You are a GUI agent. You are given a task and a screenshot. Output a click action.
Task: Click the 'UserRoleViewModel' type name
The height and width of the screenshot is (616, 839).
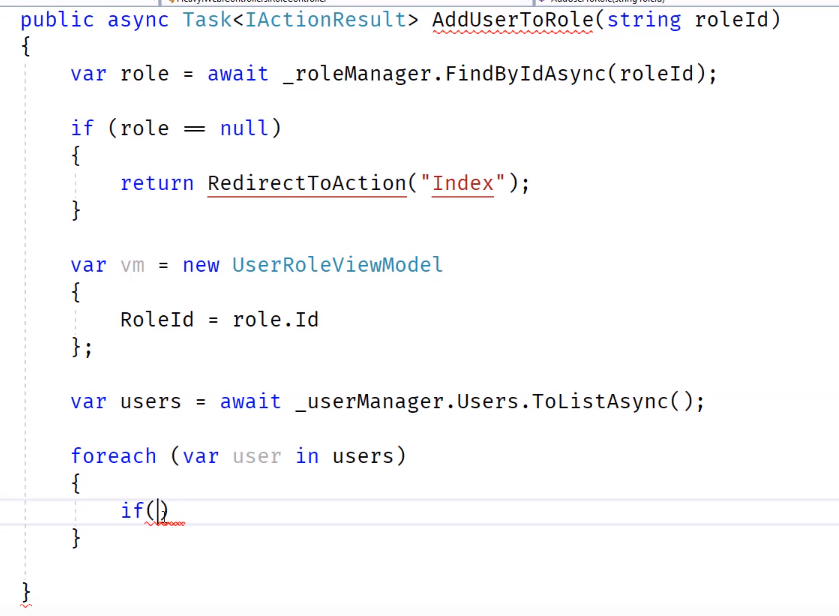pyautogui.click(x=338, y=265)
